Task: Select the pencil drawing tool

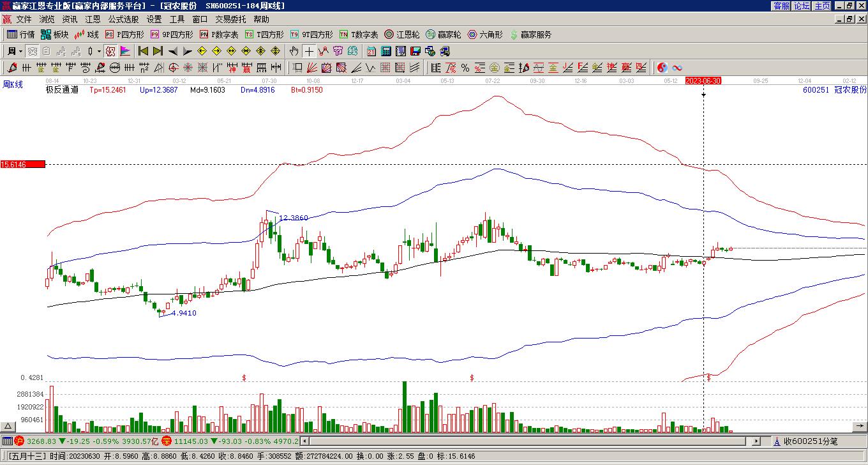Action: [x=12, y=68]
